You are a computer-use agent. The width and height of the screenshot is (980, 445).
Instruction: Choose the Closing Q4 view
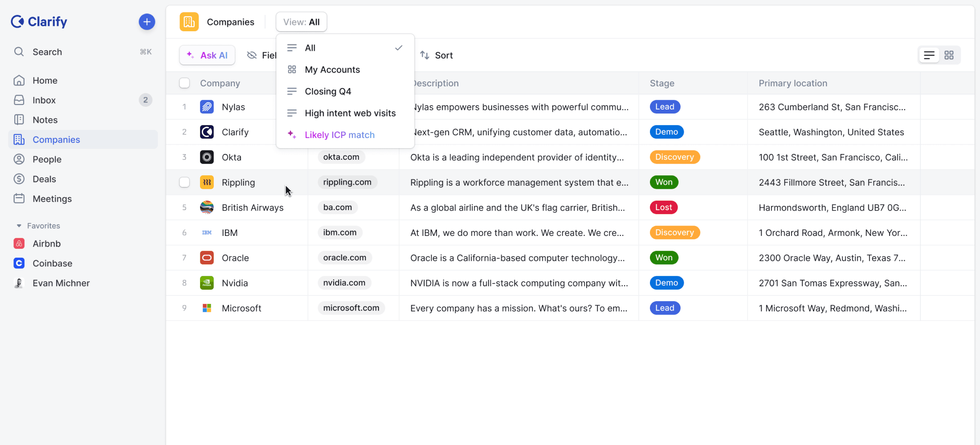tap(345, 91)
